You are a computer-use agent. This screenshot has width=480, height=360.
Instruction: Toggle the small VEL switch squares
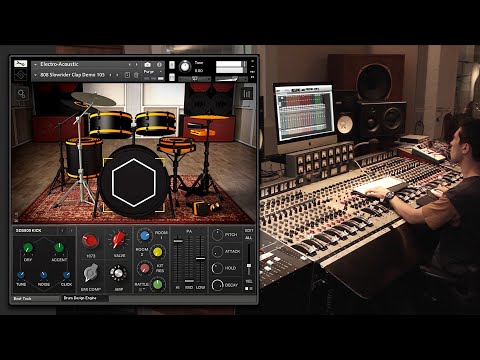click(249, 288)
